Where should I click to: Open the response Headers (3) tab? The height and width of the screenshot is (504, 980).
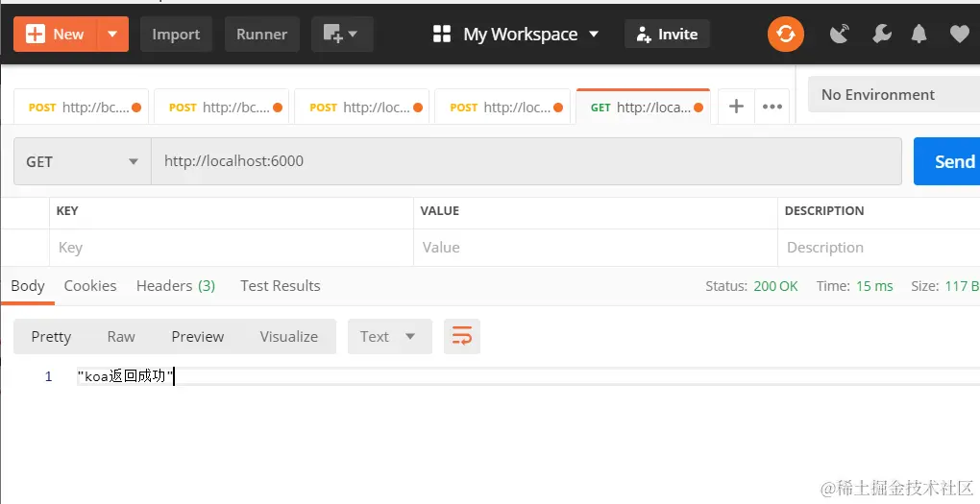176,286
